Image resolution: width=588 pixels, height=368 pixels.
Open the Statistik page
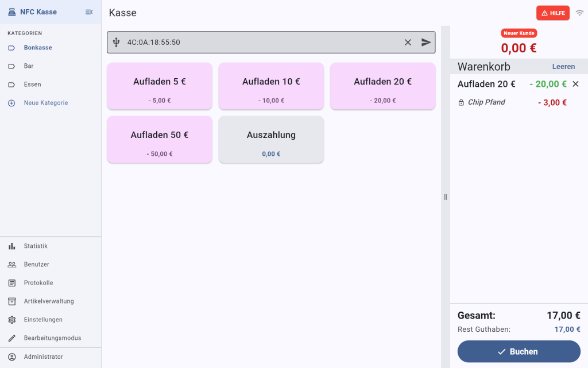pos(51,246)
